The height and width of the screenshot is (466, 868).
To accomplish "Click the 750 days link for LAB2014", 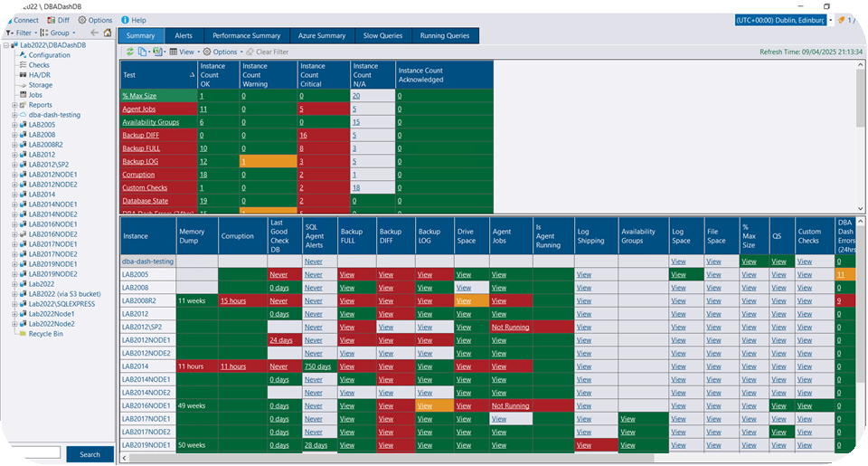I will [x=317, y=366].
